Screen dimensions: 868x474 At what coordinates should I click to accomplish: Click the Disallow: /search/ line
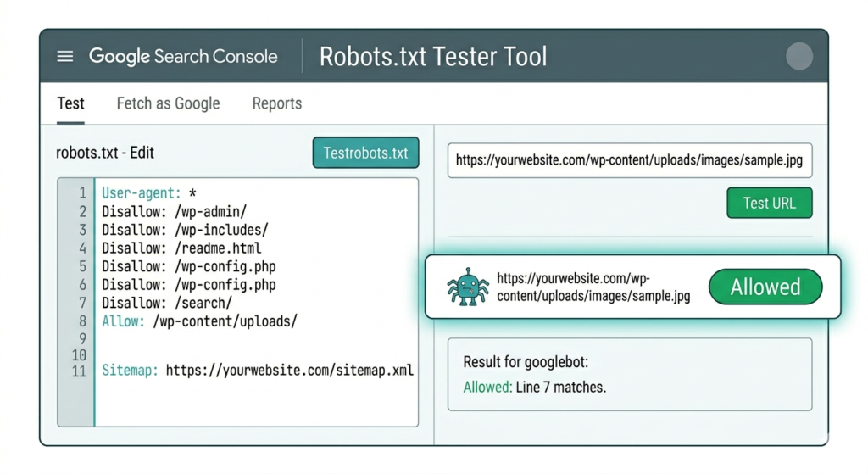point(167,303)
